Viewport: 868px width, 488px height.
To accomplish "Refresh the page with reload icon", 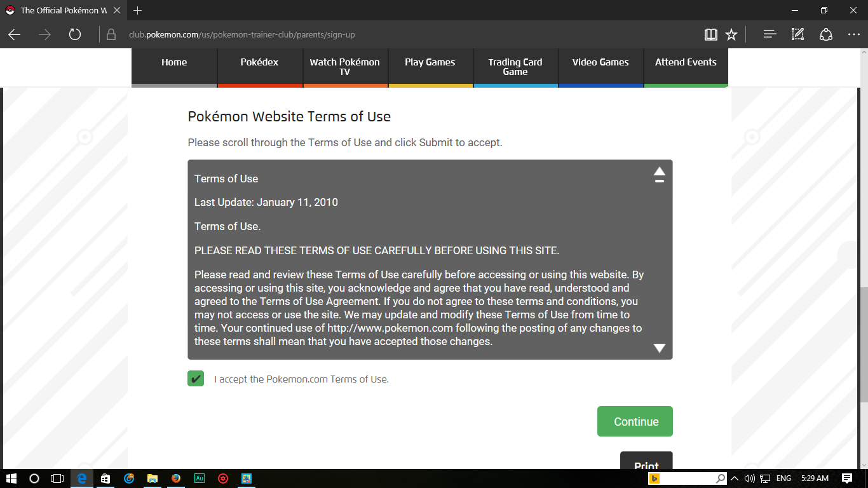I will [x=75, y=34].
